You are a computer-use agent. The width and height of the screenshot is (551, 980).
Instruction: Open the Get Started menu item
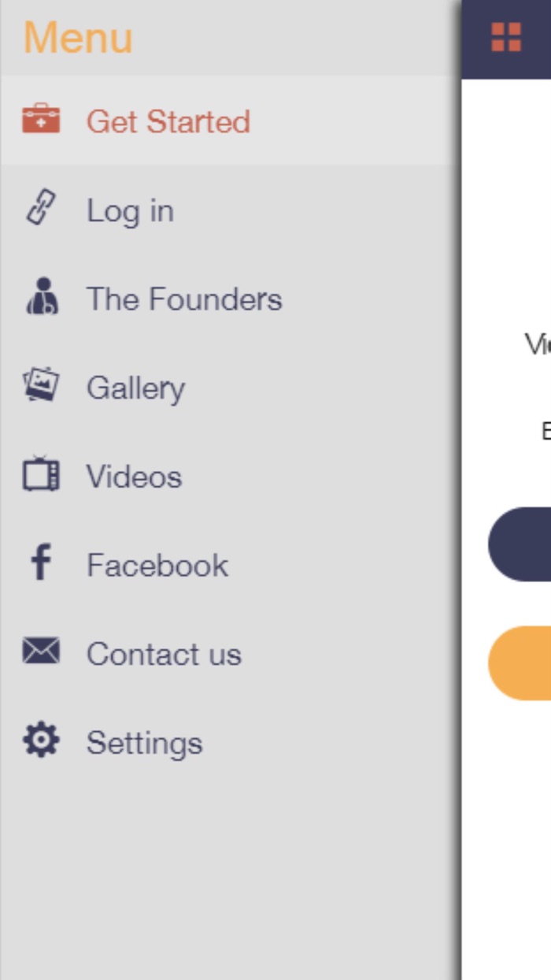(x=168, y=121)
